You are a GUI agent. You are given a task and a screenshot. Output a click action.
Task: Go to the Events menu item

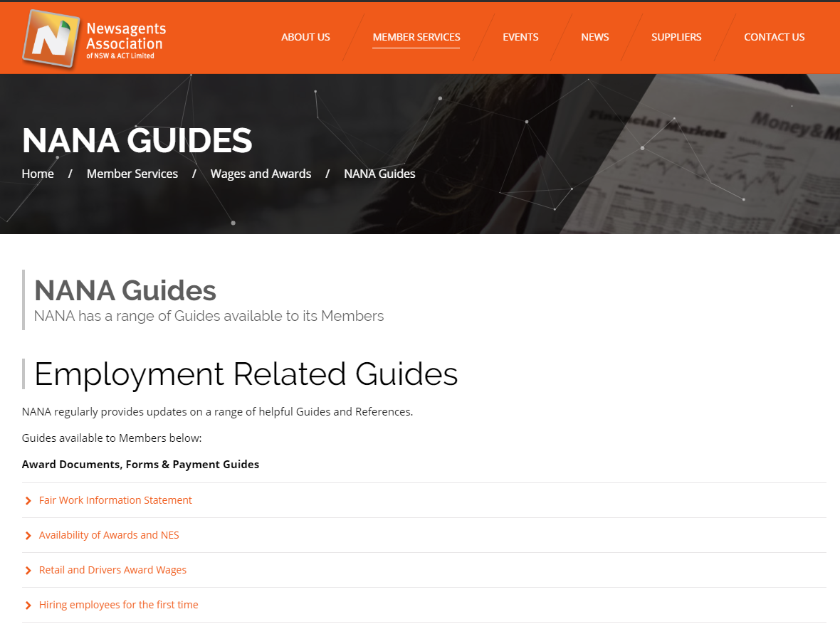pyautogui.click(x=520, y=37)
